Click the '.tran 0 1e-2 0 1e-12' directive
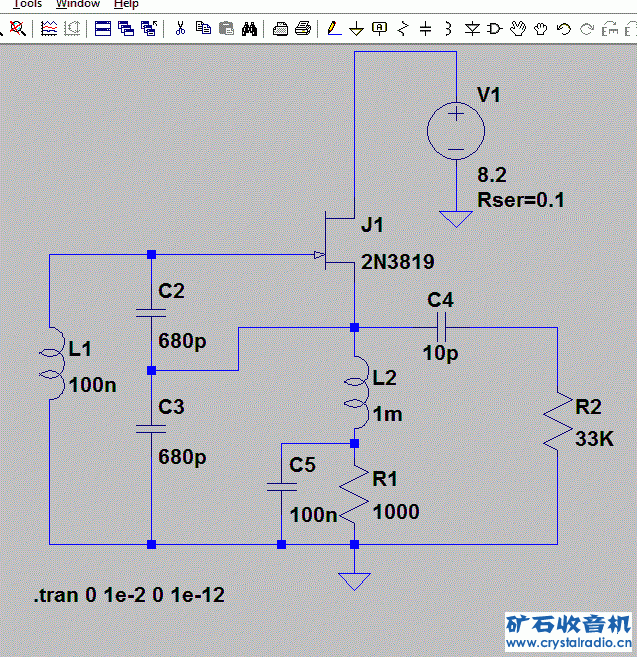The image size is (637, 657). 129,595
